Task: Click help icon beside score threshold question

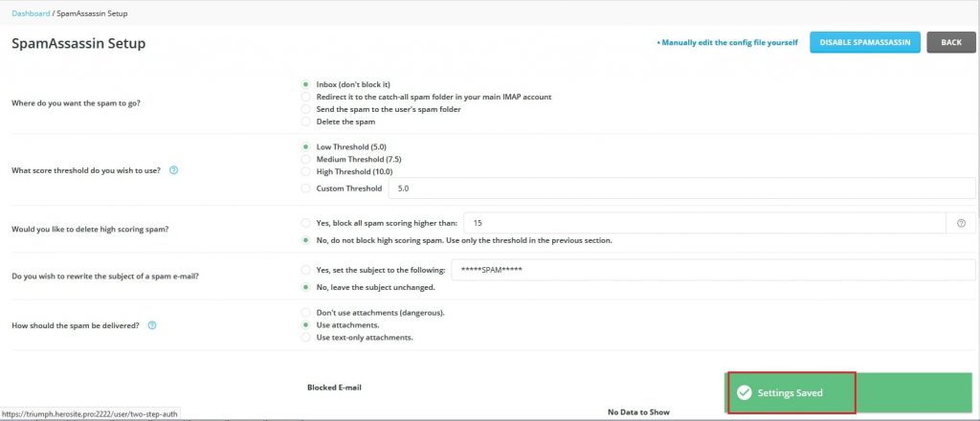Action: pyautogui.click(x=173, y=171)
